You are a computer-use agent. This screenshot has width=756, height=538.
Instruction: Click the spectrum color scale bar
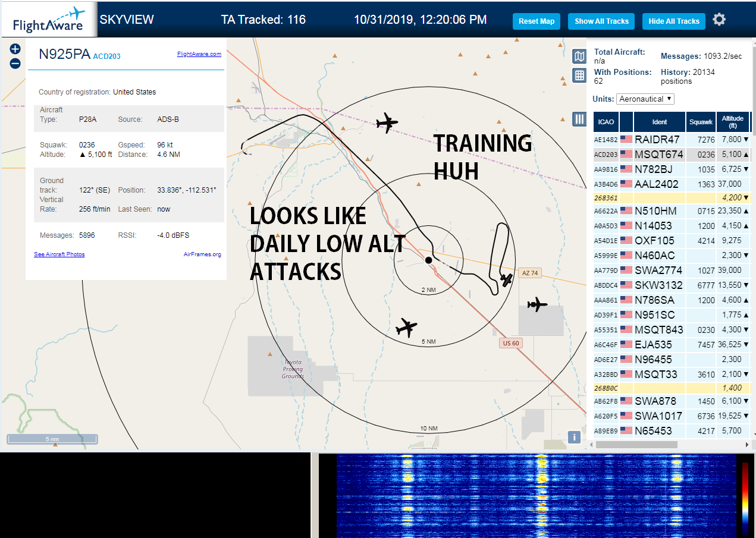pyautogui.click(x=745, y=498)
